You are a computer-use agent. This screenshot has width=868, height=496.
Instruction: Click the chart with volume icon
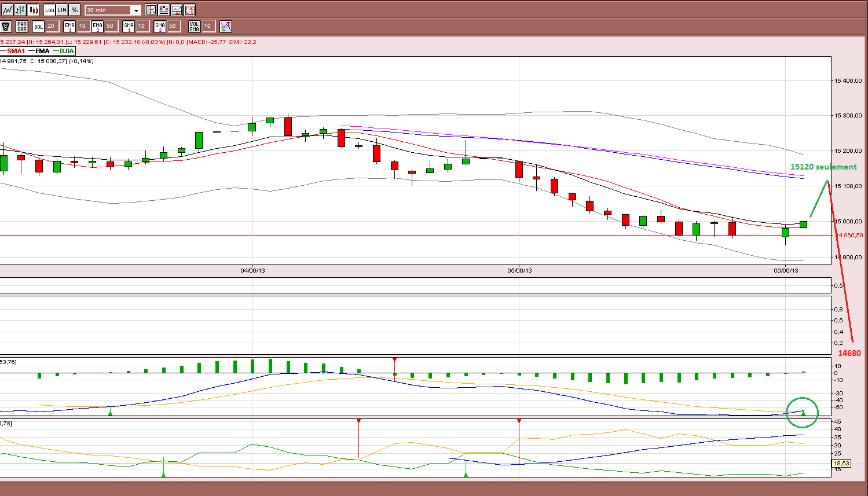point(177,10)
